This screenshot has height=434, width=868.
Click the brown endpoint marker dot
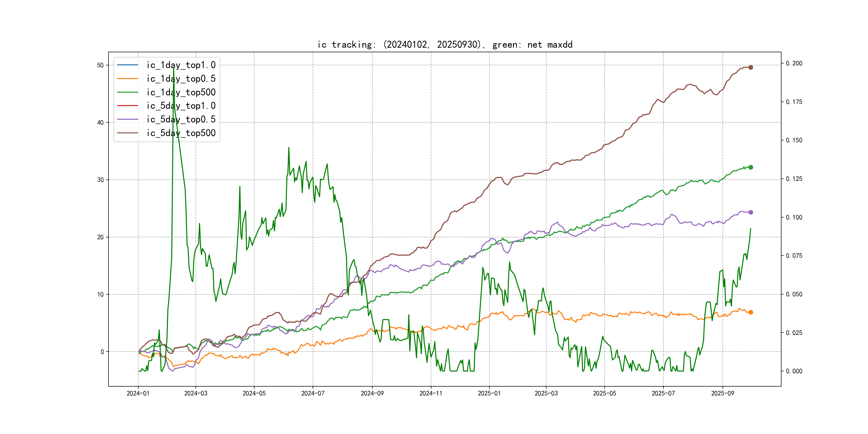click(750, 68)
